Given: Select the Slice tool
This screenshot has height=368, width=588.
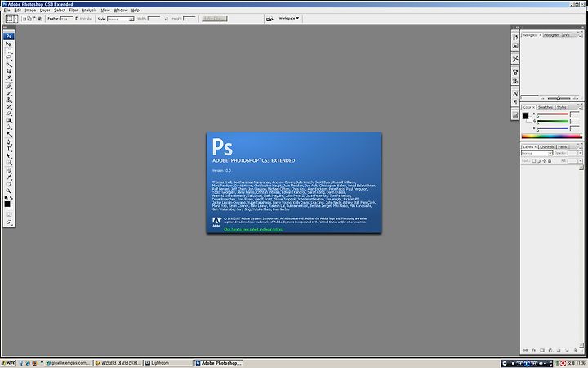Looking at the screenshot, I should 9,78.
